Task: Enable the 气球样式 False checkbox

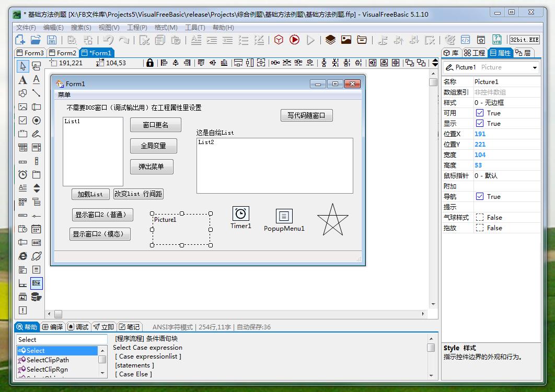Action: click(x=480, y=217)
